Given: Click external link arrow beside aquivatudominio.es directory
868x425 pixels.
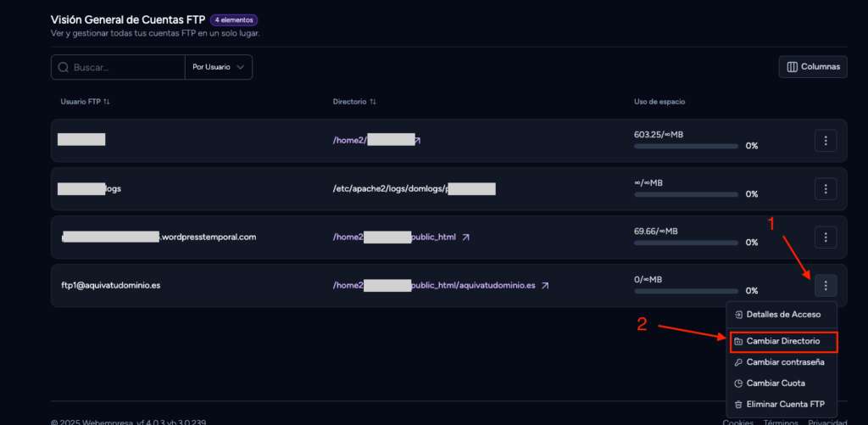Looking at the screenshot, I should pyautogui.click(x=545, y=286).
